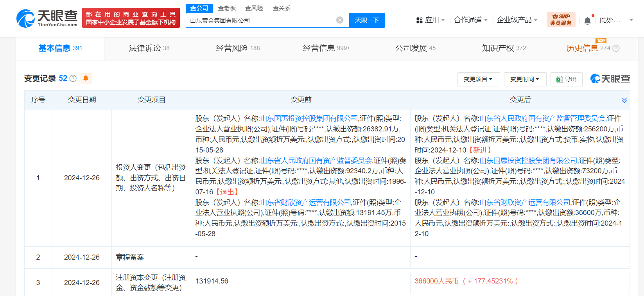Click the 2024-12-26 date in row 3

[82, 282]
